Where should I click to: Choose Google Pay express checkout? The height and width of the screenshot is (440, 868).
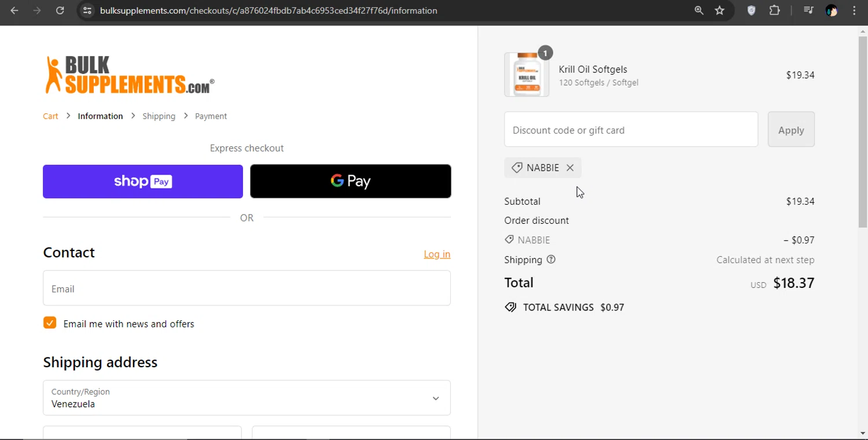[351, 182]
